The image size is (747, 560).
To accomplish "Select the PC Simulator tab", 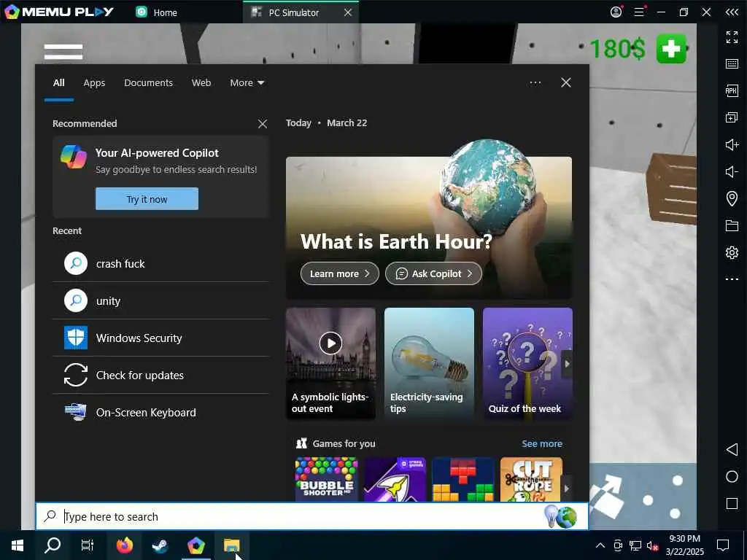I will click(x=293, y=12).
